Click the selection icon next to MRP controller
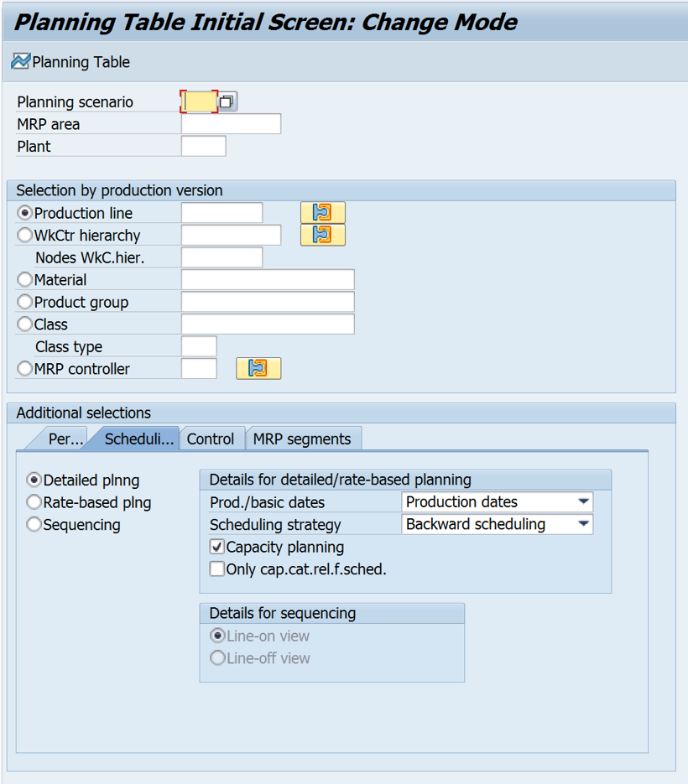 click(258, 368)
